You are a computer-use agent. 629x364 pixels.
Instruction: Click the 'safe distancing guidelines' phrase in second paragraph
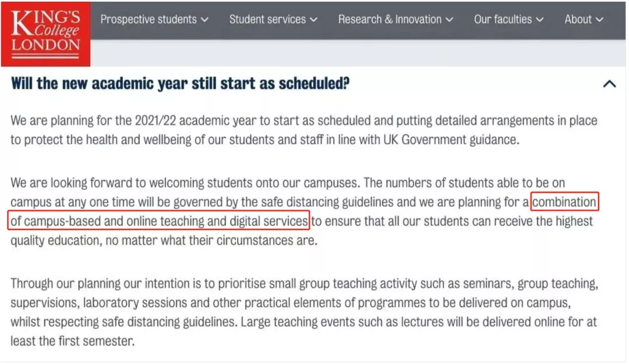click(327, 202)
